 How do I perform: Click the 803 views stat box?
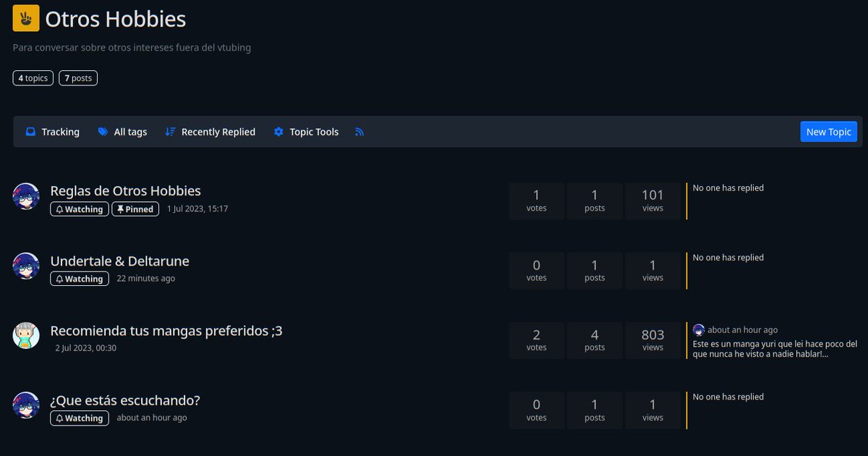[652, 340]
